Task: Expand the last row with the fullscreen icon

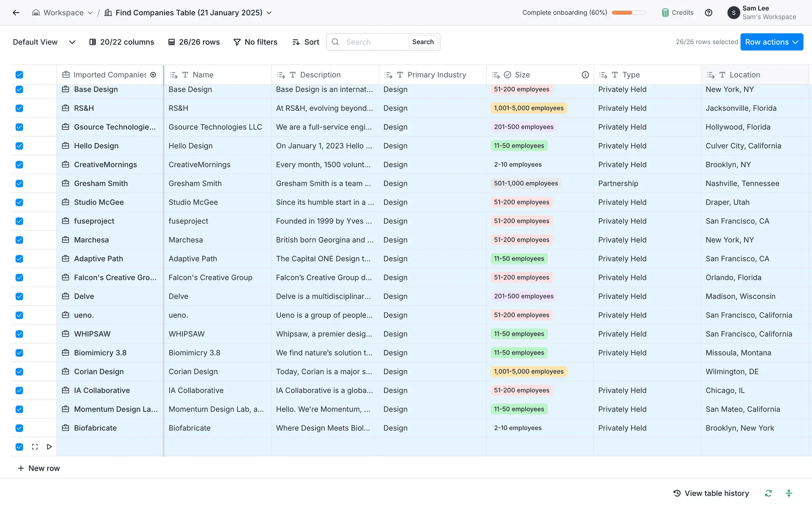Action: point(35,447)
